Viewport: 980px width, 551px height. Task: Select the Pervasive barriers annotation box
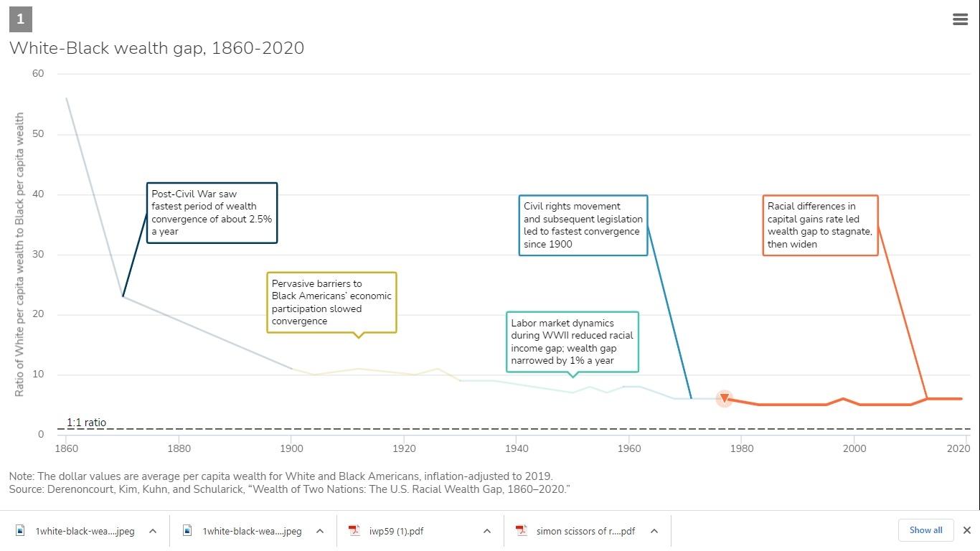(x=331, y=302)
